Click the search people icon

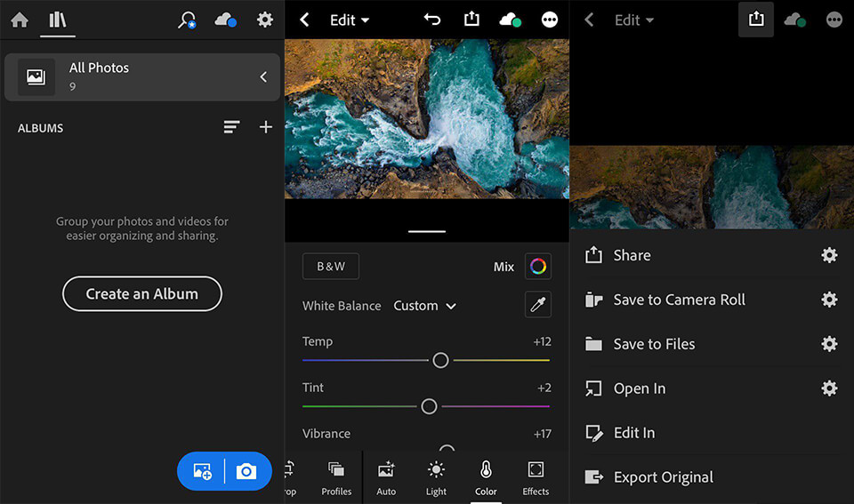click(187, 20)
